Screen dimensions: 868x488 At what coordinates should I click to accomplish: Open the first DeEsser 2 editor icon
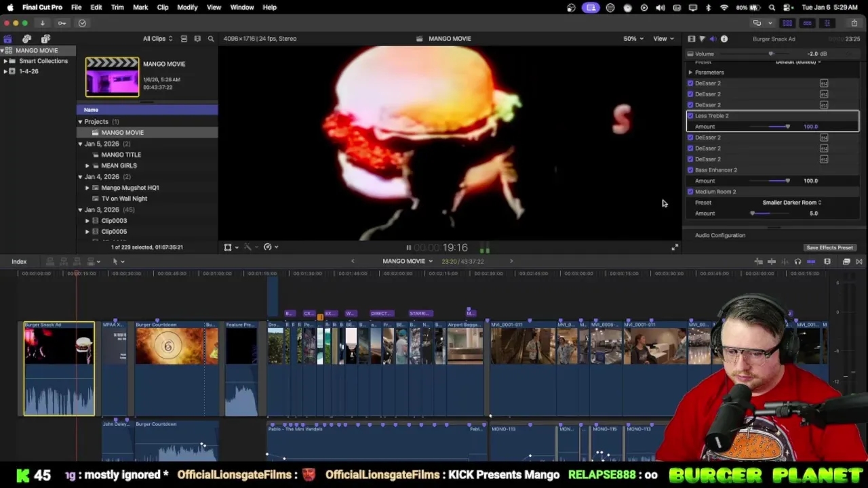click(824, 83)
